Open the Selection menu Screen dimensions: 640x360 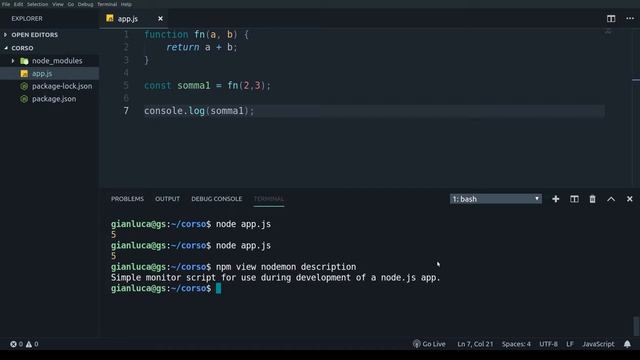click(38, 4)
